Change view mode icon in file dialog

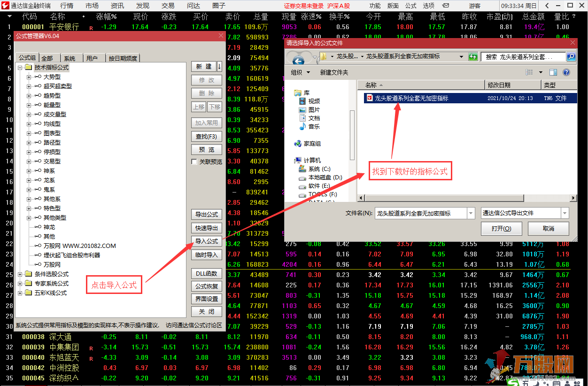click(x=530, y=72)
